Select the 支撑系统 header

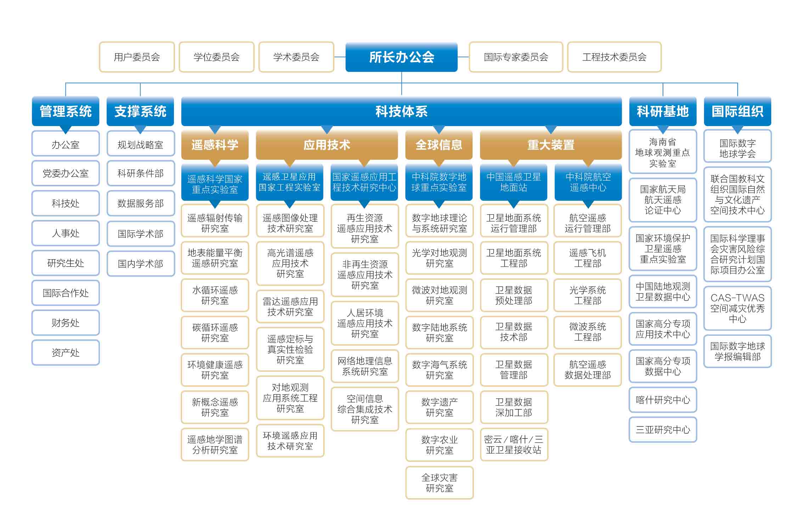140,111
